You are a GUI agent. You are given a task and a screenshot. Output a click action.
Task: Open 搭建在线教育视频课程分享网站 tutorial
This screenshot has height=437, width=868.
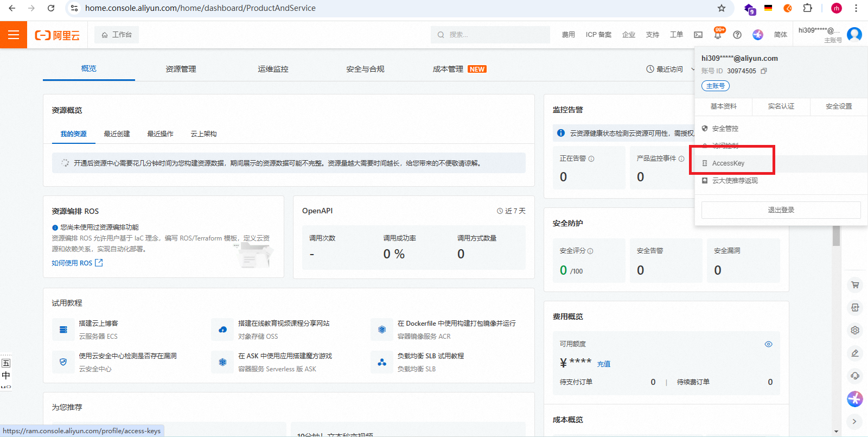click(x=284, y=324)
